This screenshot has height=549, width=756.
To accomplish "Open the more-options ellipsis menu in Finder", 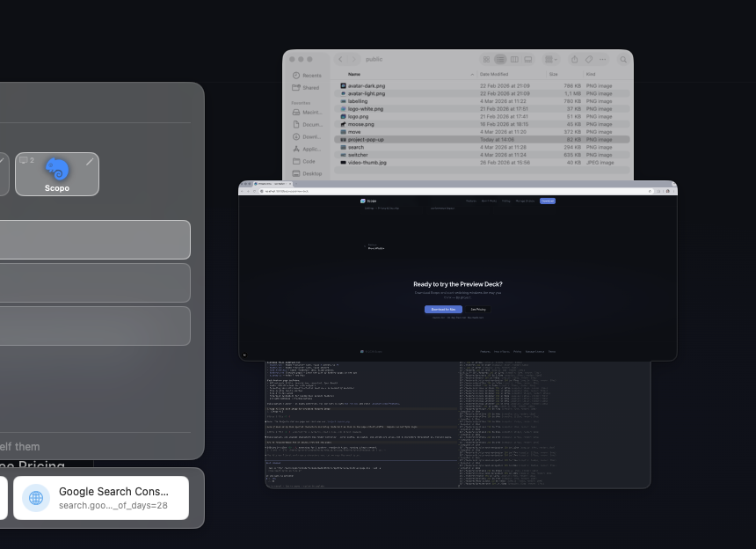I will click(x=603, y=59).
